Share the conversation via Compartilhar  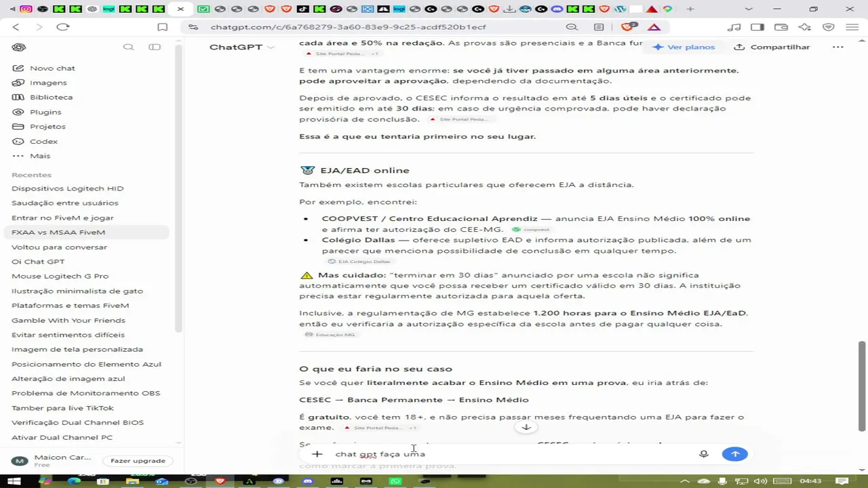(772, 47)
